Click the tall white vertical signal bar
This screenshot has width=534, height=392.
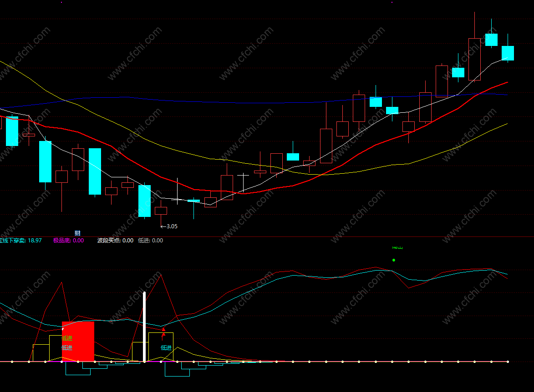[x=144, y=327]
